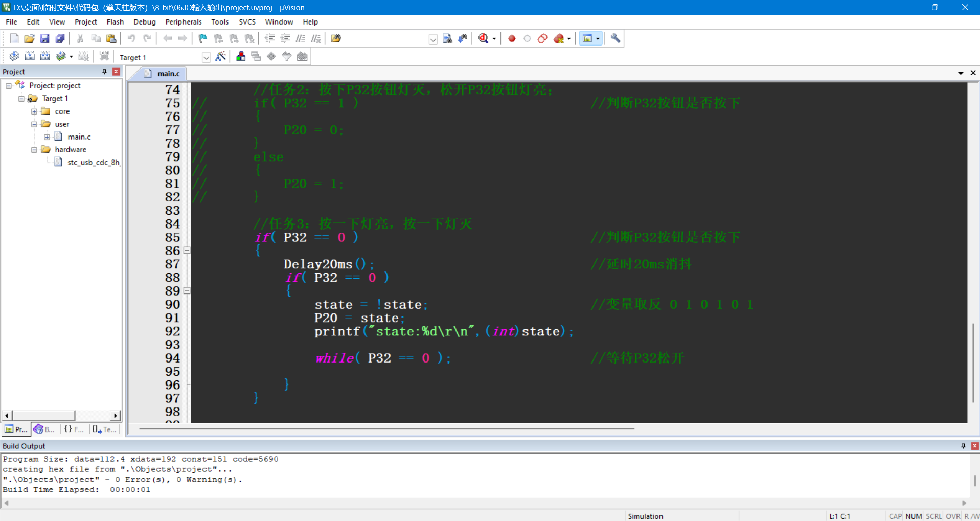Open the Debug menu
This screenshot has width=980, height=521.
(144, 22)
